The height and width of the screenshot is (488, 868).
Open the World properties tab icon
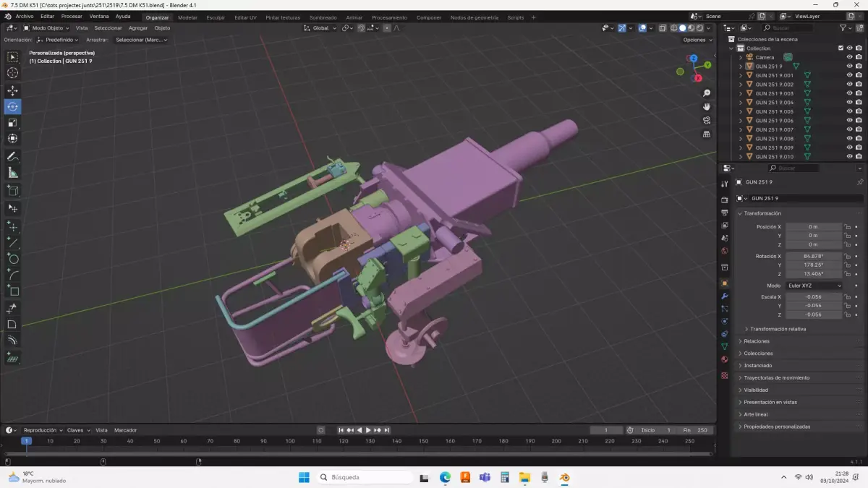click(724, 251)
